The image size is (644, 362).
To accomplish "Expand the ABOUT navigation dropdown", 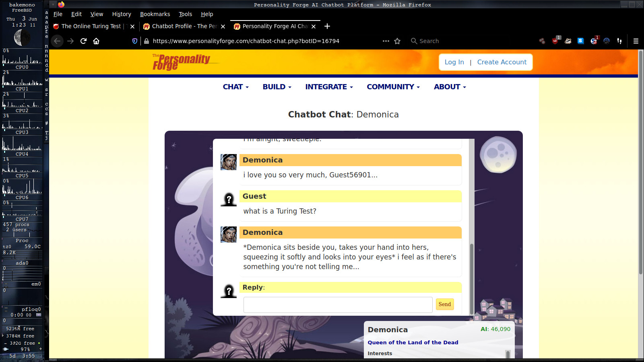I will [x=450, y=87].
